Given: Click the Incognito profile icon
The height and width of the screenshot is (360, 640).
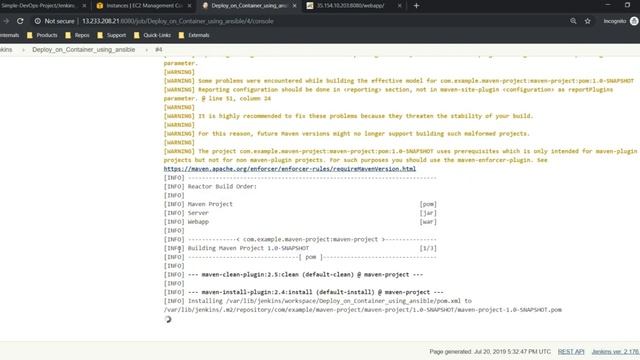Looking at the screenshot, I should 634,21.
